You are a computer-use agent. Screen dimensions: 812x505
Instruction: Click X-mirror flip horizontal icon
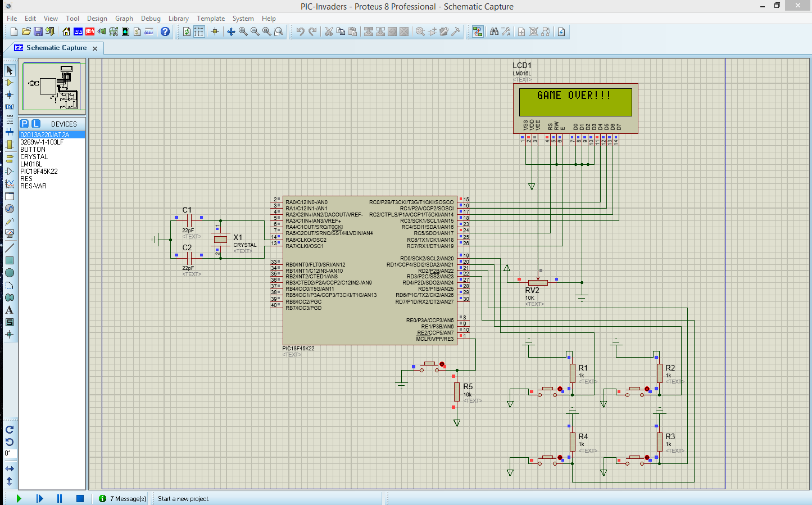[10, 468]
